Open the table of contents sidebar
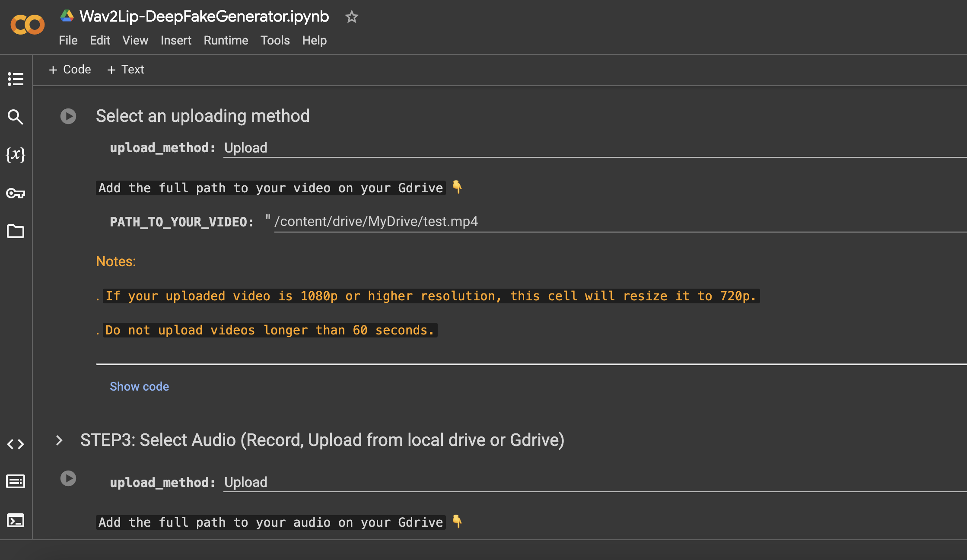 coord(16,79)
